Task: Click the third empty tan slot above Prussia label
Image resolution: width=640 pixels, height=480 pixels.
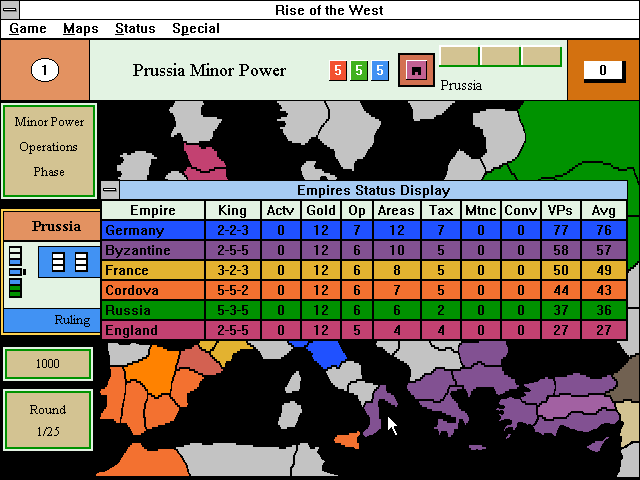Action: pos(542,56)
